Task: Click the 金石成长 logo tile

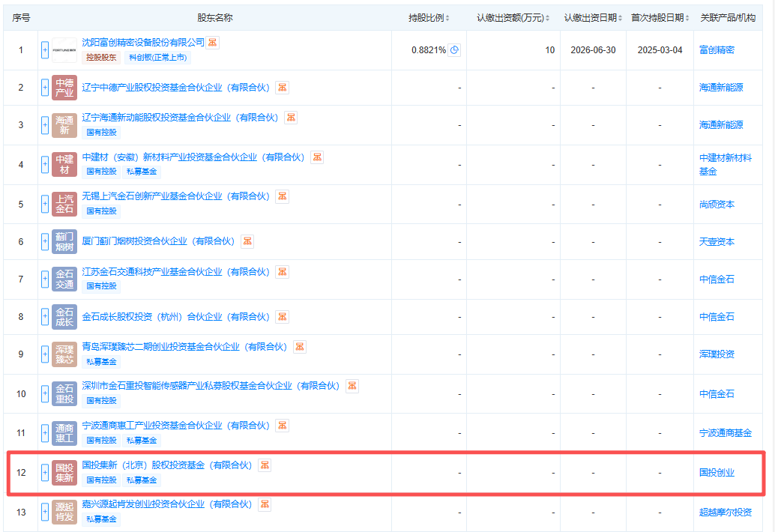Action: (x=64, y=317)
